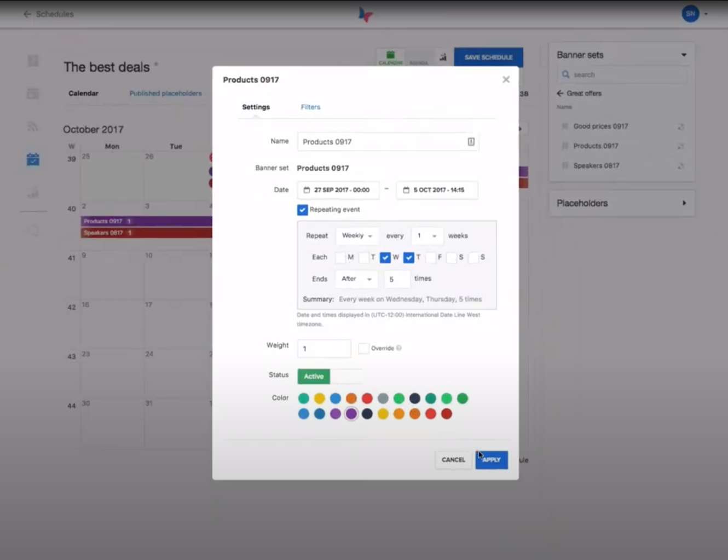Click the back arrow next to Great offers
Viewport: 728px width, 560px height.
pyautogui.click(x=560, y=93)
